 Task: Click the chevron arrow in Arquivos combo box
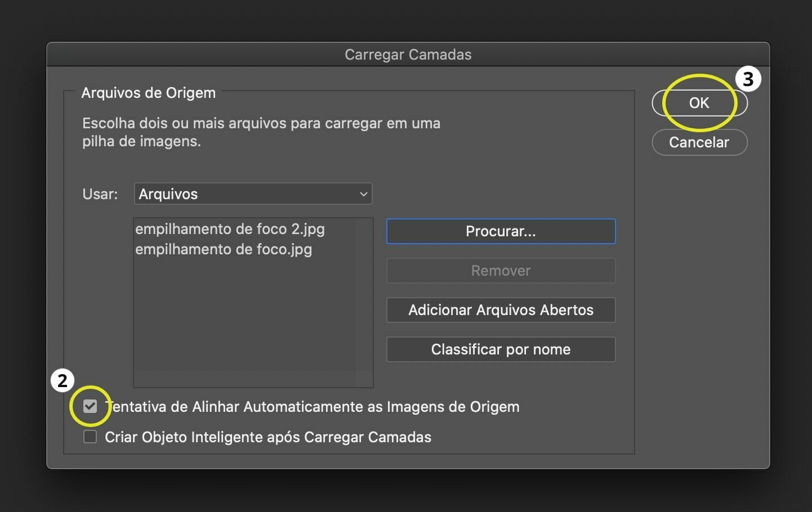tap(363, 194)
